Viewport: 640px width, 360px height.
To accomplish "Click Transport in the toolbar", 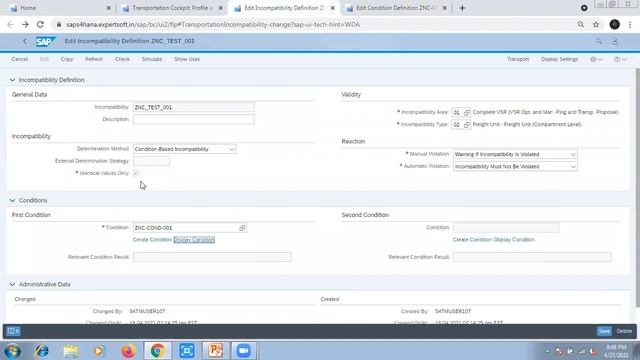I will [x=518, y=59].
